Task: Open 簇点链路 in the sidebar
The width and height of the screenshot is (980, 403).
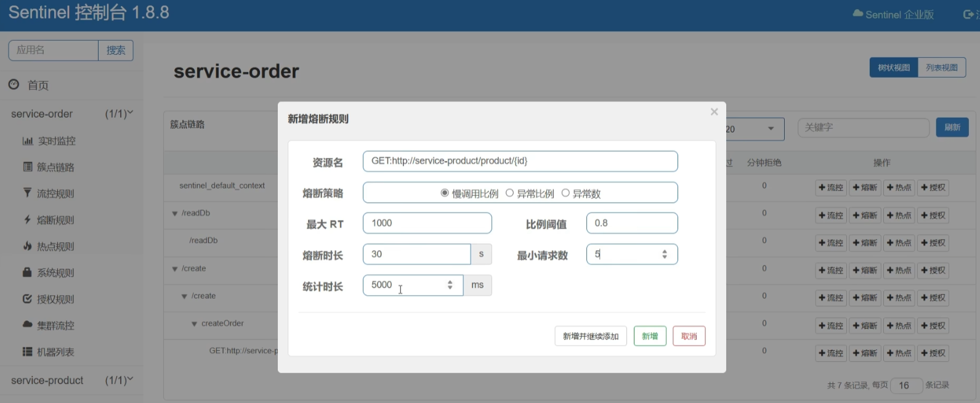Action: click(x=49, y=167)
